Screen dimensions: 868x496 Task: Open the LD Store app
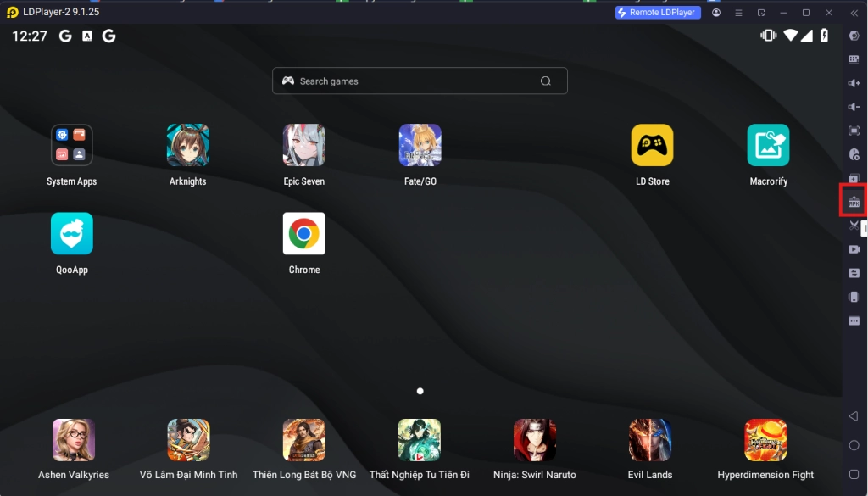pyautogui.click(x=652, y=145)
